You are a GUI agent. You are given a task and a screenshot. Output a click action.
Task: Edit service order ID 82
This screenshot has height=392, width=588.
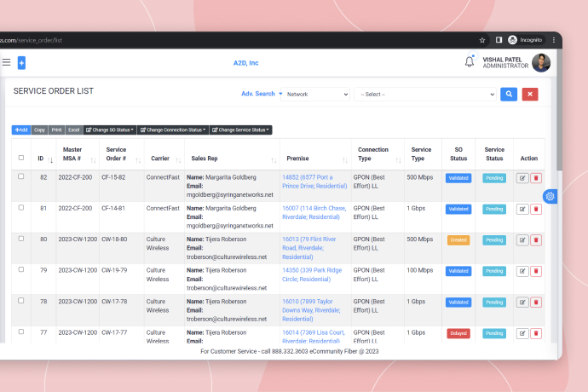[522, 178]
